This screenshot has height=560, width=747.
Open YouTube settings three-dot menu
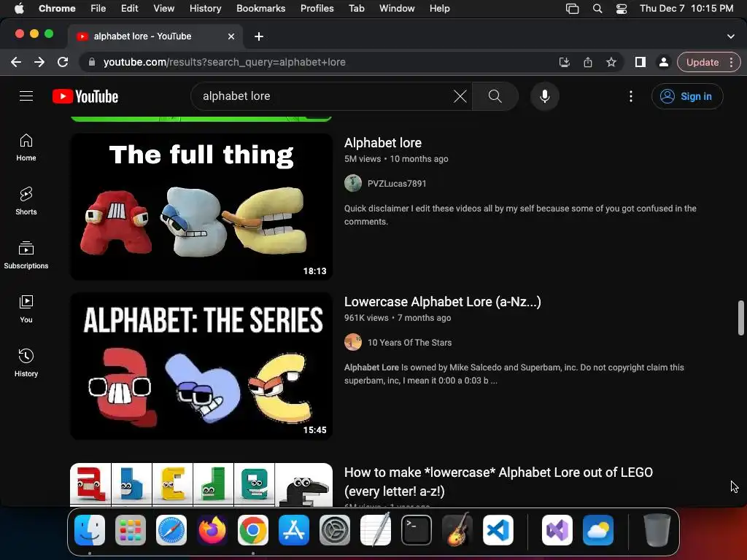point(631,96)
